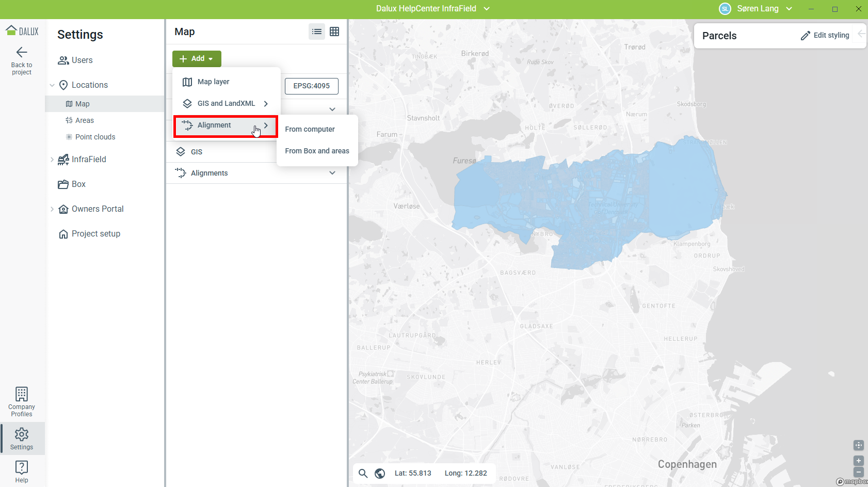Click the Edit styling button

pos(825,35)
